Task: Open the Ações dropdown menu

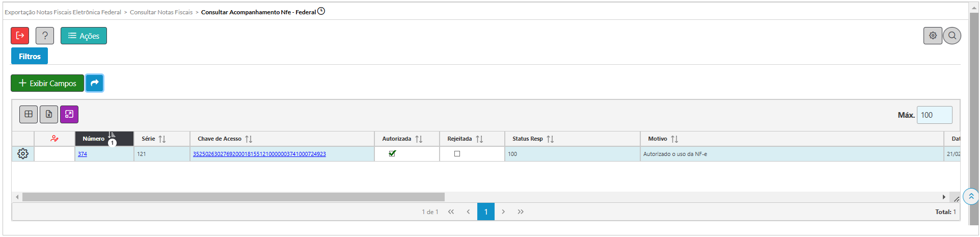Action: pos(84,36)
